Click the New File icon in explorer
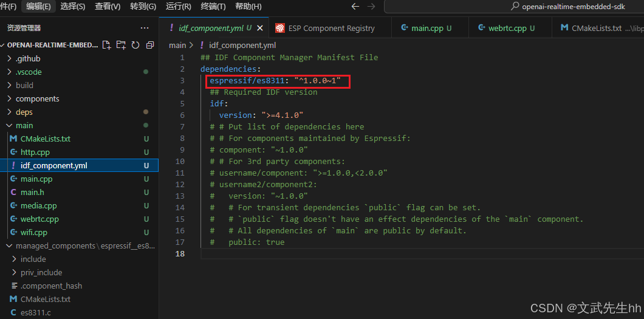This screenshot has width=644, height=319. click(x=107, y=45)
